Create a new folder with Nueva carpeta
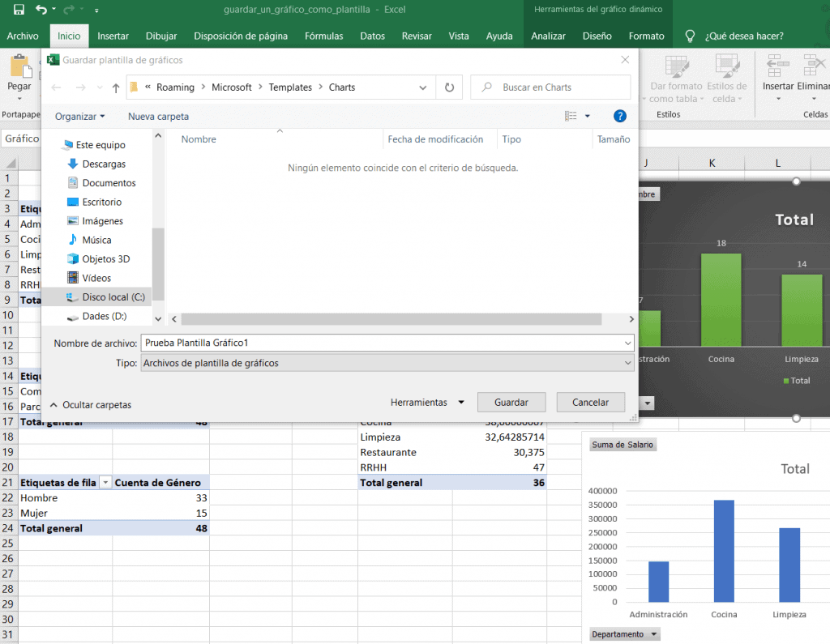The image size is (830, 644). [158, 117]
